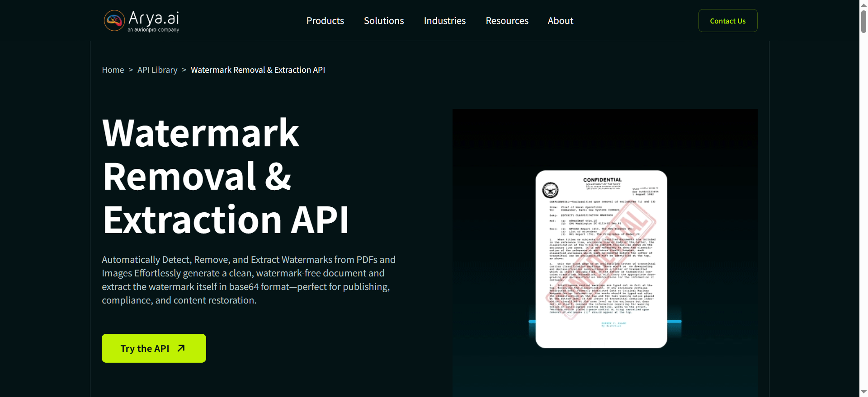The width and height of the screenshot is (868, 397).
Task: Open the API Library breadcrumb link
Action: point(157,70)
